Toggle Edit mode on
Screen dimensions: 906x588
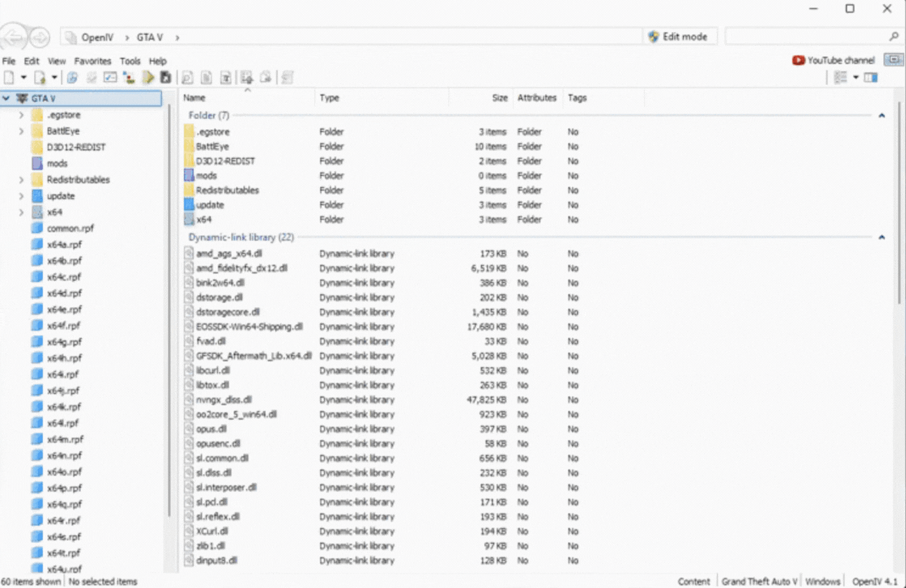coord(678,37)
